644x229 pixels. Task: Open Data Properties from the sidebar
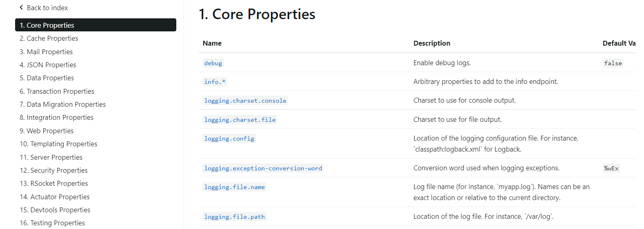(47, 78)
